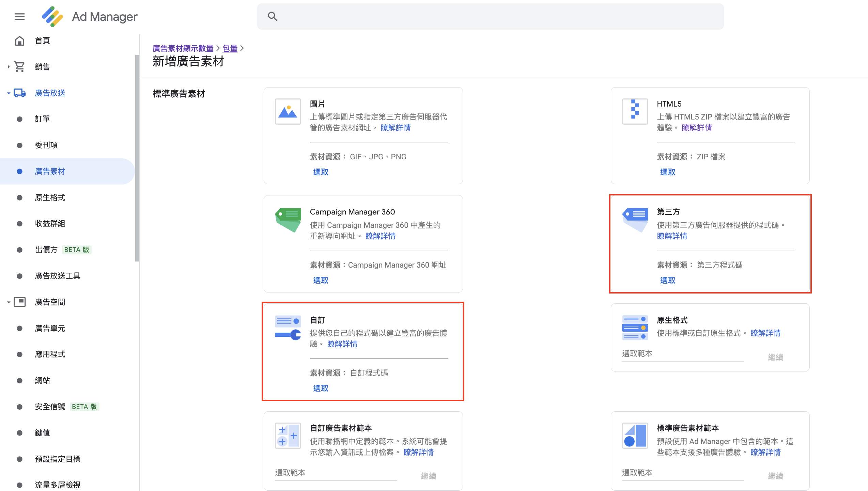The height and width of the screenshot is (491, 868).
Task: Open 收益群組 in the sidebar
Action: coord(67,224)
